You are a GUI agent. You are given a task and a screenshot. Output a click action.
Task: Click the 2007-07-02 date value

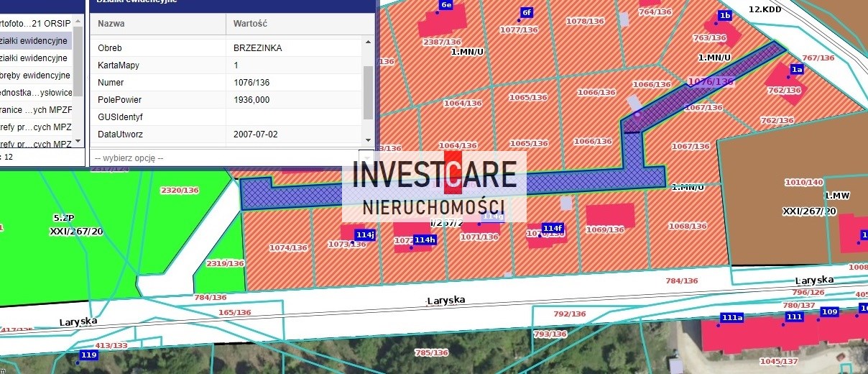[x=255, y=134]
